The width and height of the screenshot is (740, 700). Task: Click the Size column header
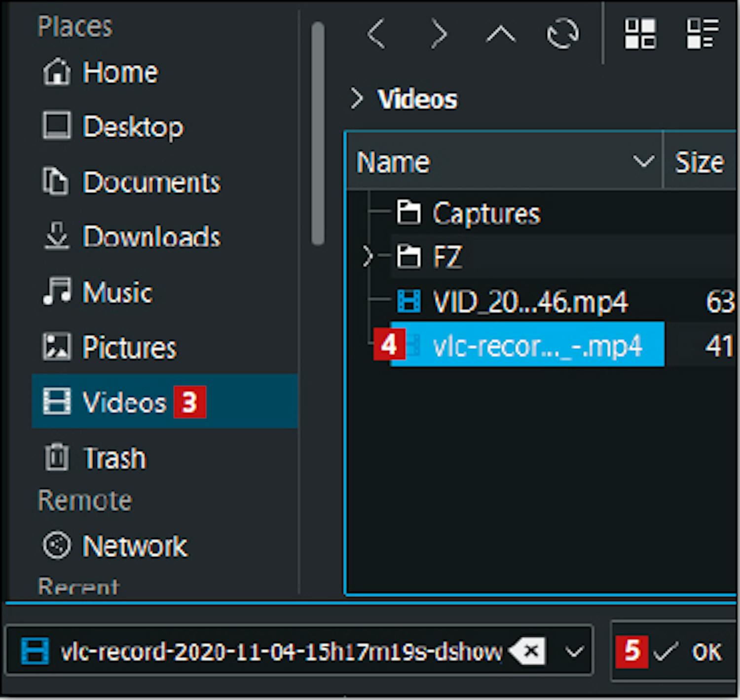click(699, 162)
